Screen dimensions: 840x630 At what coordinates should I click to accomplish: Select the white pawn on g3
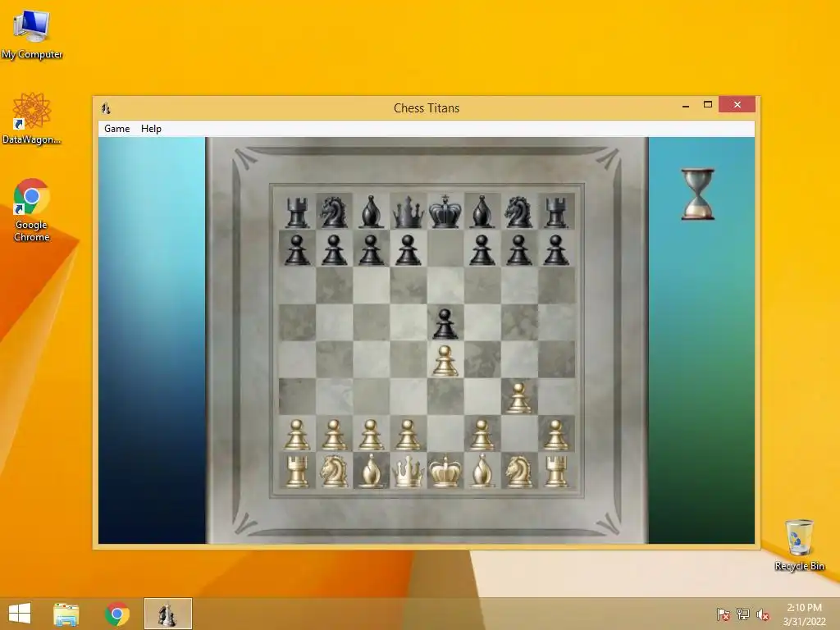518,398
